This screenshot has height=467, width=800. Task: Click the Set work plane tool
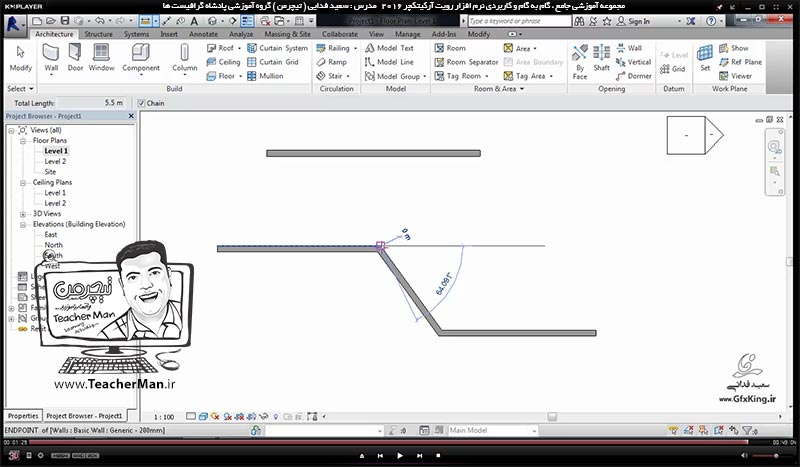(705, 58)
